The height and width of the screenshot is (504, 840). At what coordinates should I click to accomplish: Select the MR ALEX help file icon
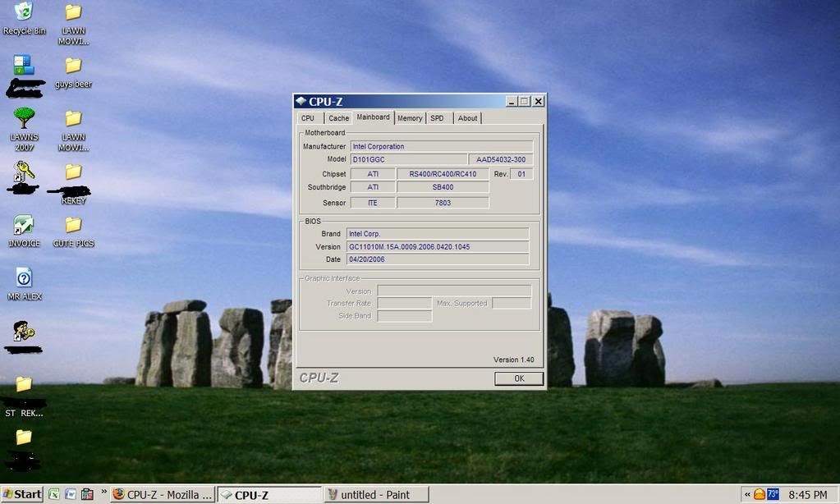click(24, 284)
